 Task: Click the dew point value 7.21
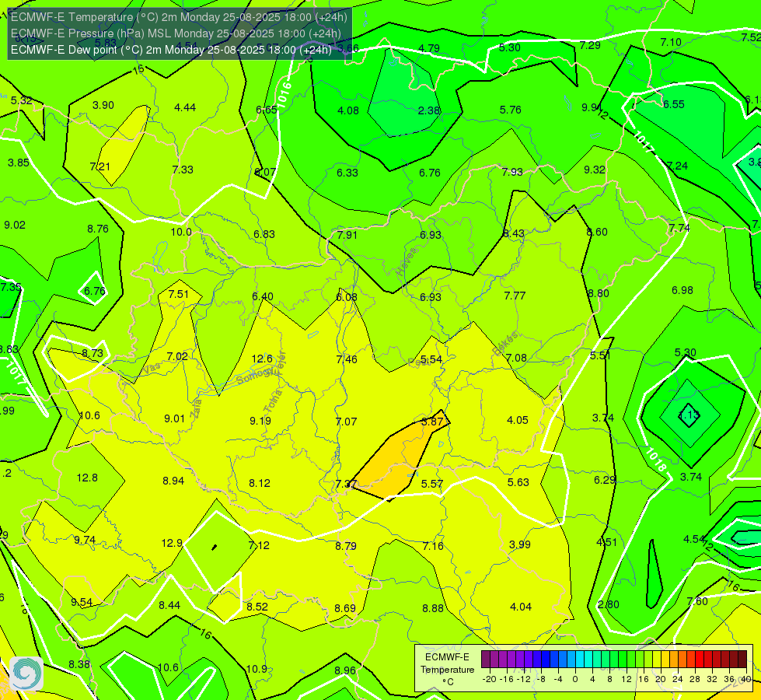pyautogui.click(x=100, y=166)
